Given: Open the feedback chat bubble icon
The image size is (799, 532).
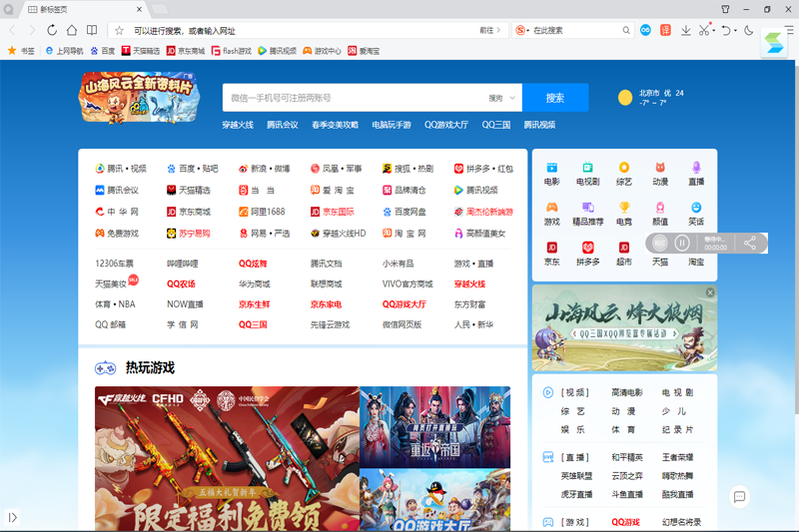Looking at the screenshot, I should tap(739, 496).
